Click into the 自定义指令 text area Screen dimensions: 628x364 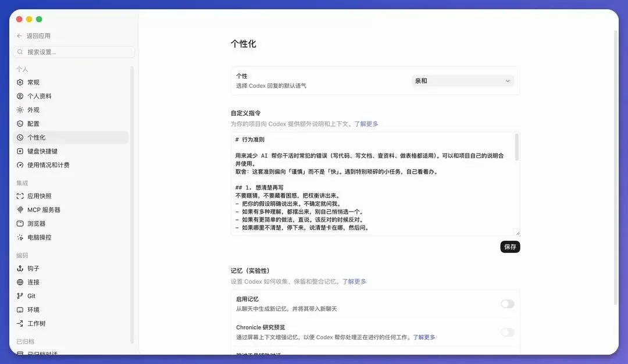pos(375,183)
